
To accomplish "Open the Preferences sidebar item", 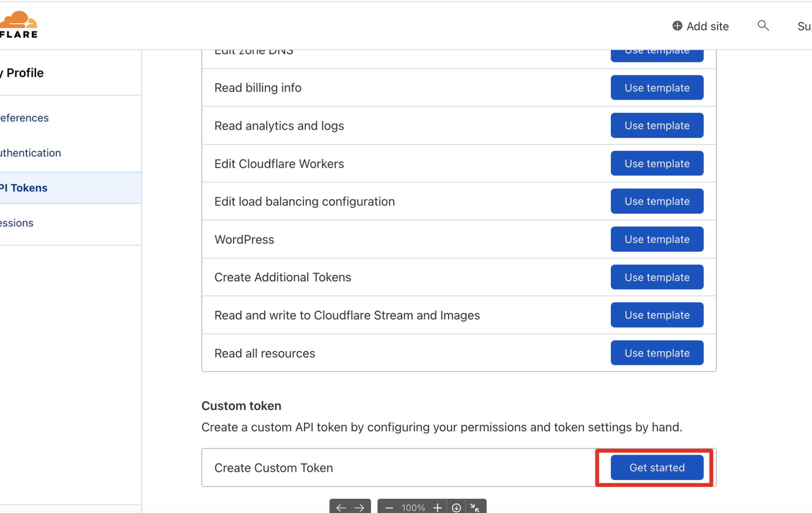I will pos(24,118).
